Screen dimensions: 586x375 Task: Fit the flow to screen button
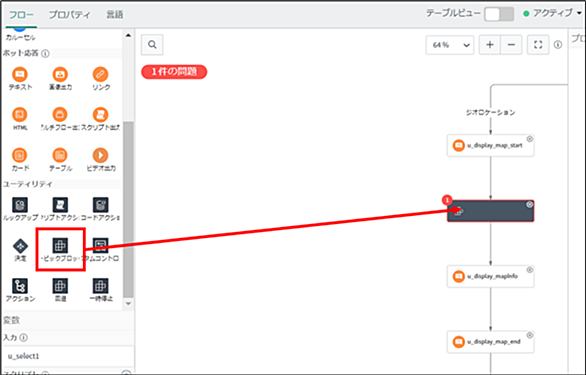coord(538,45)
